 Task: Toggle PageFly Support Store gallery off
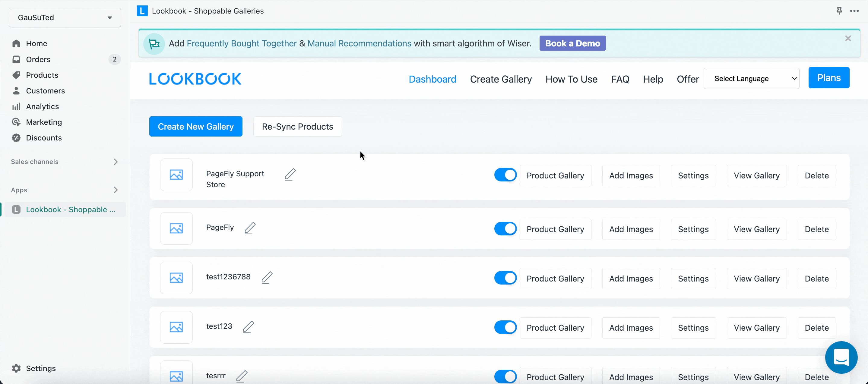pyautogui.click(x=505, y=175)
